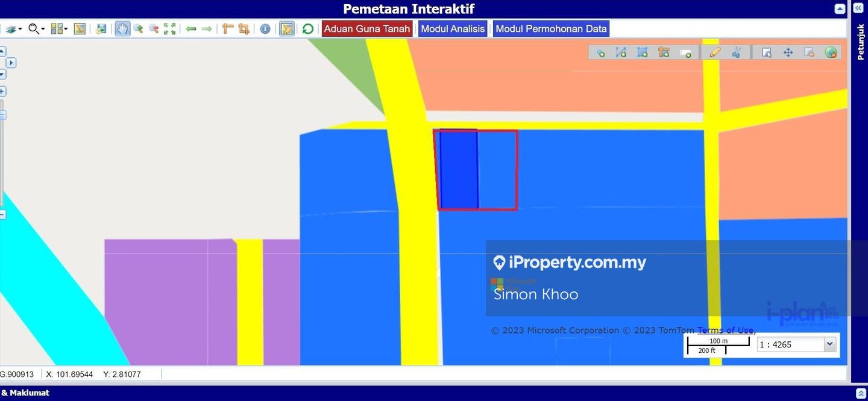The image size is (868, 401).
Task: Select the pencil edit tool
Action: pyautogui.click(x=715, y=53)
